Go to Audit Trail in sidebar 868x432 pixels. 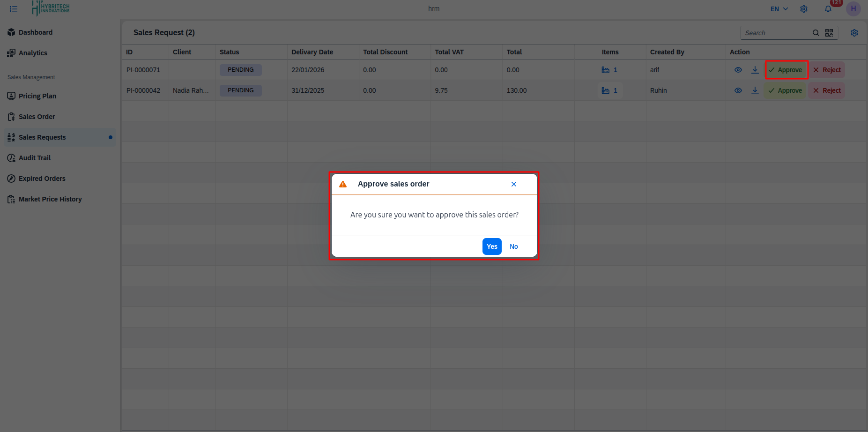coord(35,158)
